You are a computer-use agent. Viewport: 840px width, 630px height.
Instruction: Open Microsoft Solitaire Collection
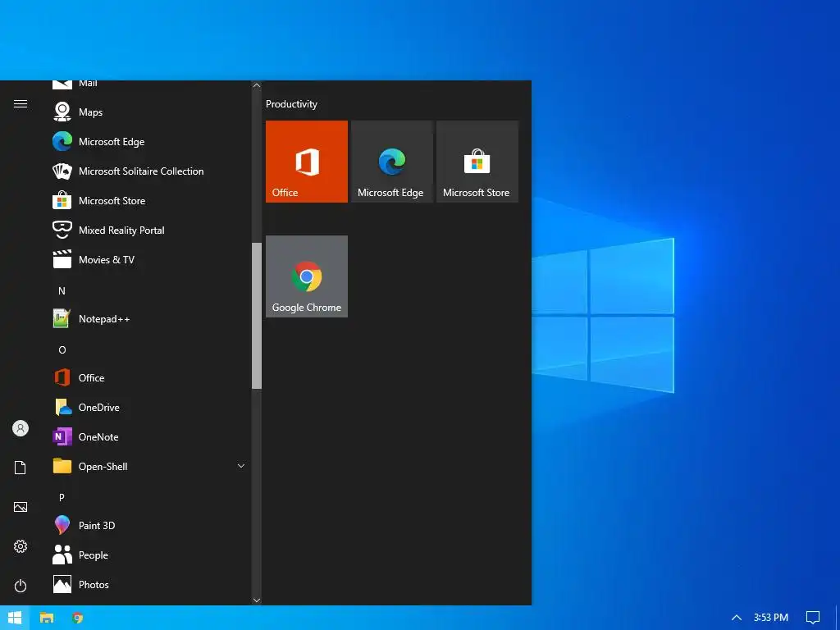pos(150,171)
